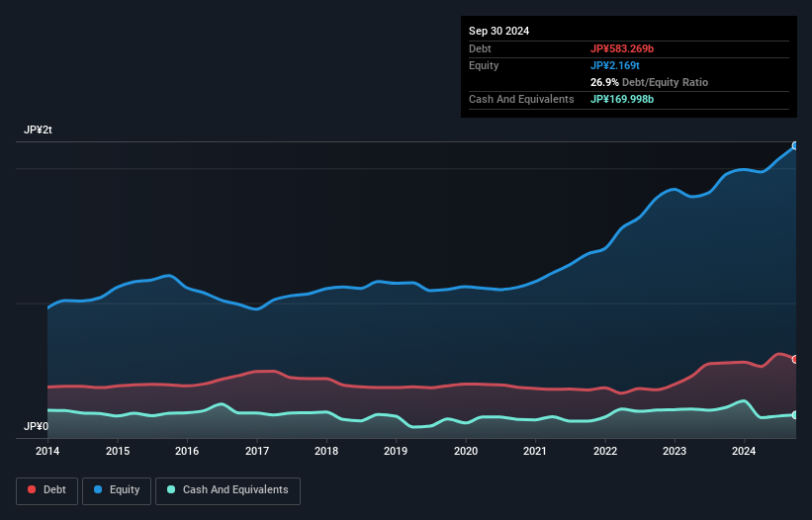Toggle the Debt series legend button
This screenshot has height=520, width=812.
(47, 490)
